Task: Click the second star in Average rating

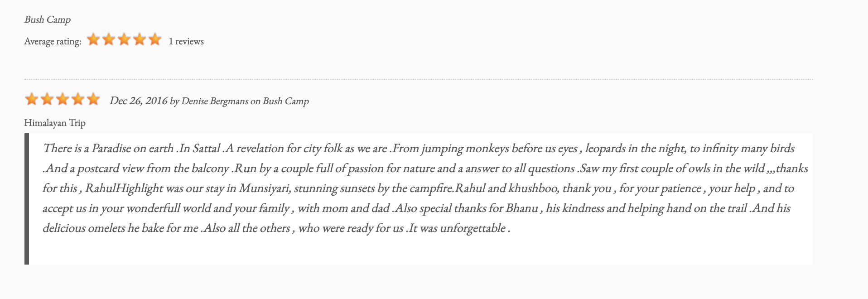Action: point(109,40)
